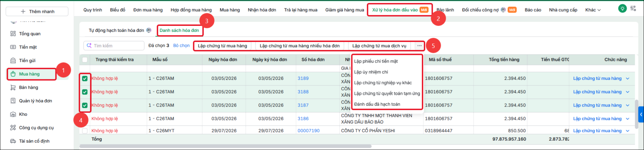Click the Tài sản cố định icon
The image size is (644, 150).
(x=13, y=141)
